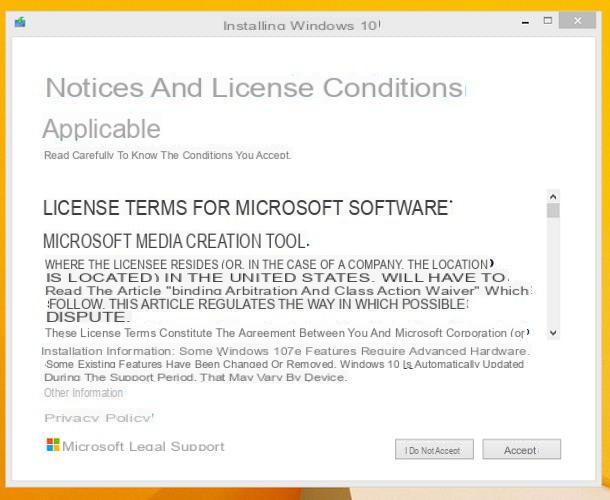Minimize the Installing Windows 10 window
This screenshot has width=610, height=500.
[525, 21]
